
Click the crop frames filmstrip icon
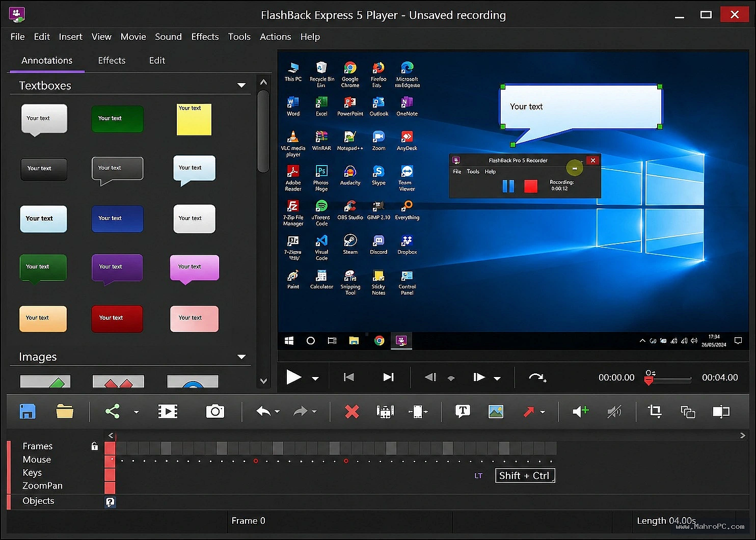pos(385,411)
